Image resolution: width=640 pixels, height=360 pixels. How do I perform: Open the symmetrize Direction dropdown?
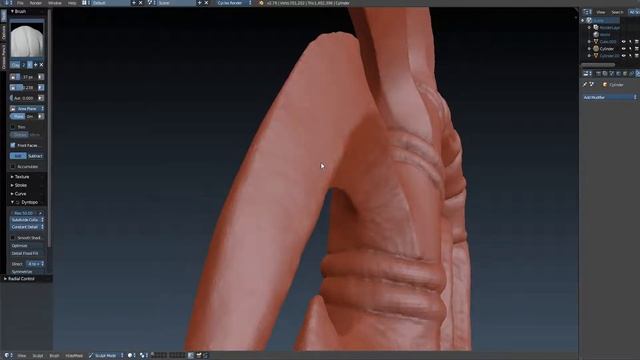36,264
